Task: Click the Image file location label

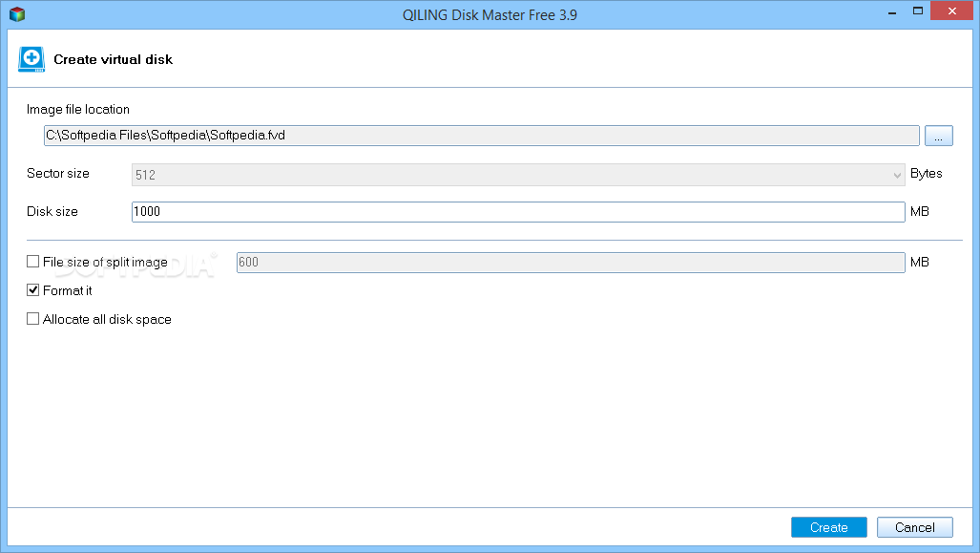Action: [78, 110]
